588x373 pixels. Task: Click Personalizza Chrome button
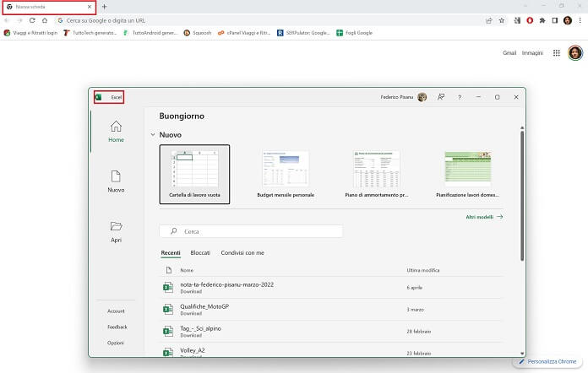pyautogui.click(x=547, y=362)
